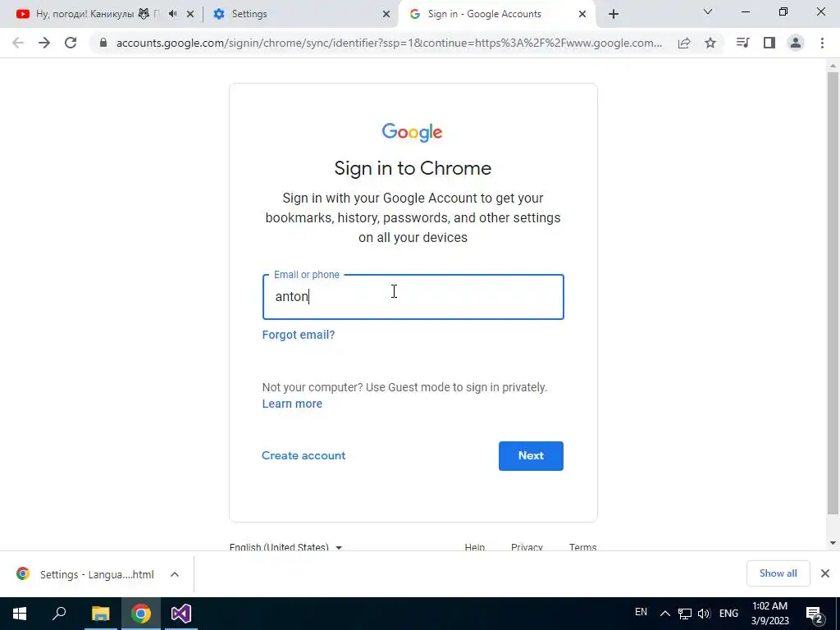Click the Email or phone field
840x630 pixels.
(x=413, y=297)
